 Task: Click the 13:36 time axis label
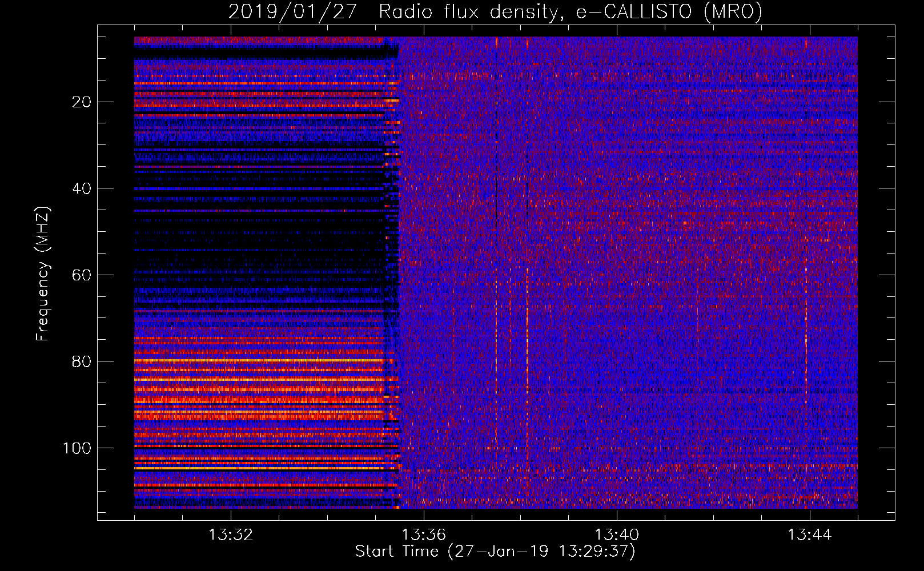(x=424, y=535)
